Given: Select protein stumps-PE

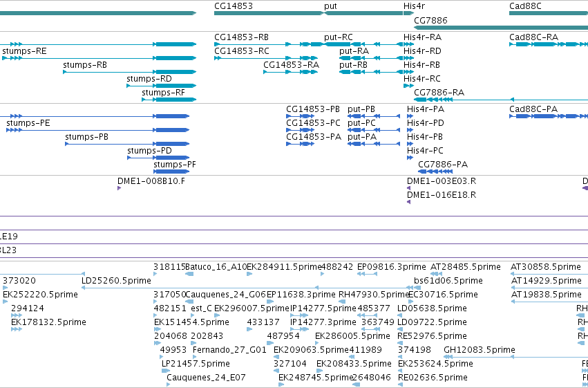Looking at the screenshot, I should click(98, 130).
